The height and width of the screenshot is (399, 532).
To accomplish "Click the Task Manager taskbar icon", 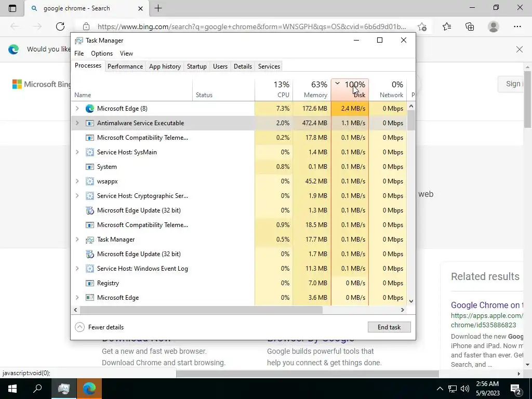I will click(64, 389).
